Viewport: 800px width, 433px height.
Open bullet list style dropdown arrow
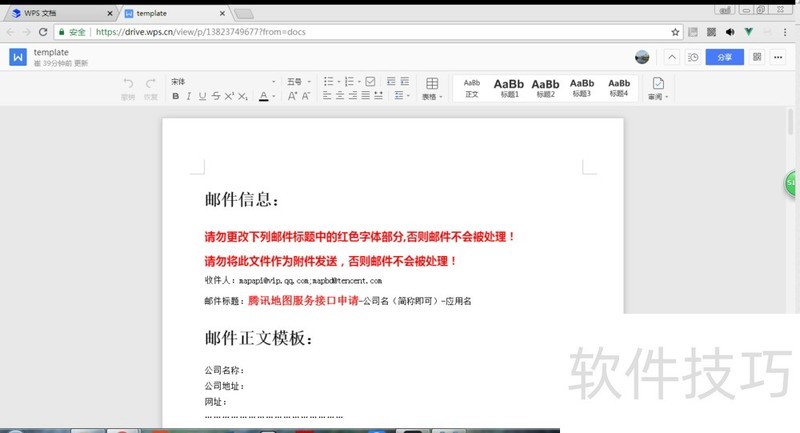coord(338,82)
